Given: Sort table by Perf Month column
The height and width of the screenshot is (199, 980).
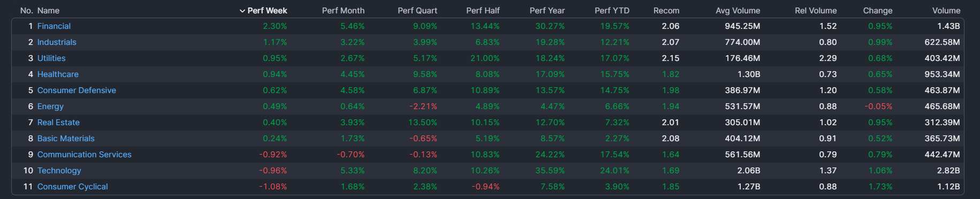Looking at the screenshot, I should pos(343,11).
